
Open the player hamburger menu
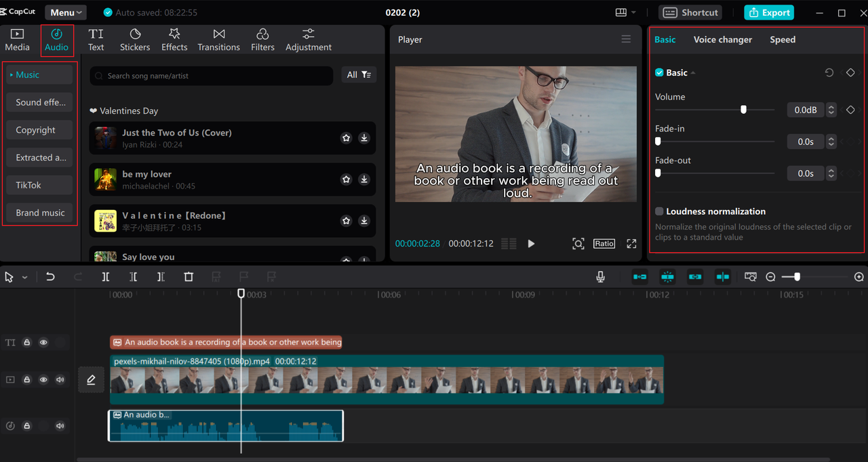626,39
